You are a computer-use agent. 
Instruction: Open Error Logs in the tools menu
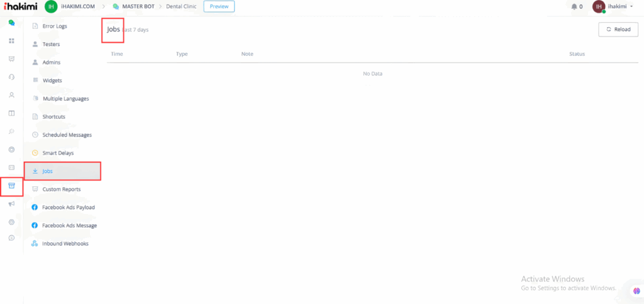click(x=54, y=26)
